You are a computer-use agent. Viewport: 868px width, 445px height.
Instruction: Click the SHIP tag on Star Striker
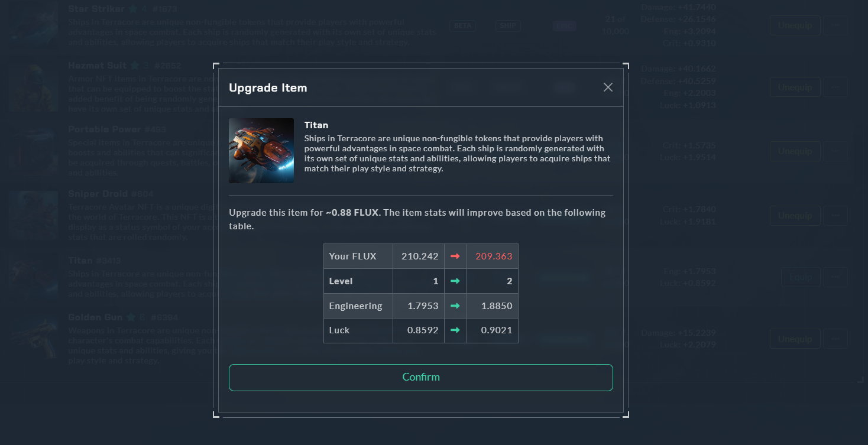click(507, 26)
